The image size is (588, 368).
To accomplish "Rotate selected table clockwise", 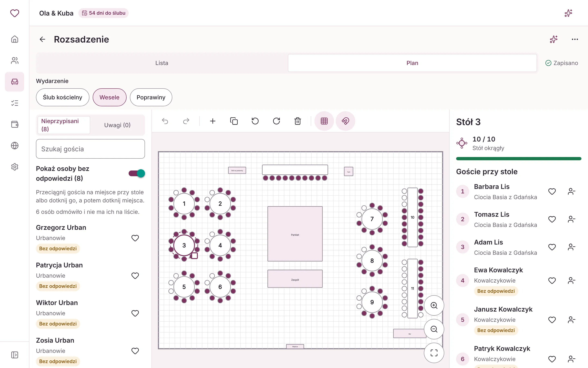I will coord(276,121).
